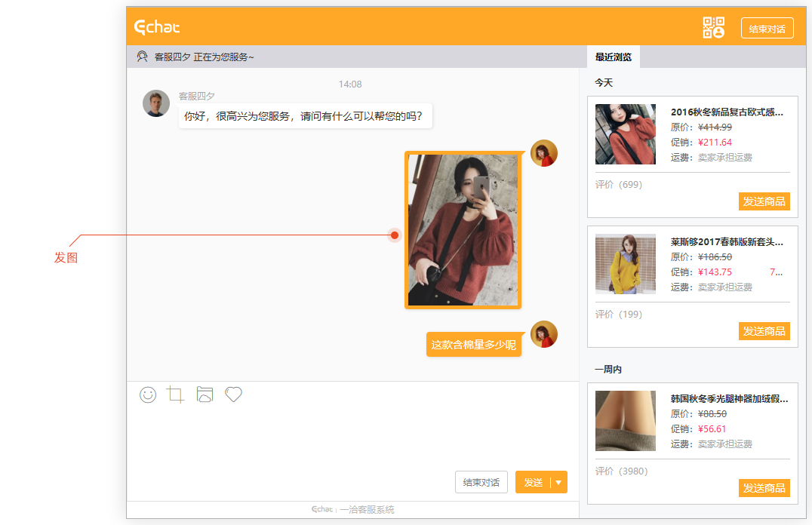Click 结束对话 button beside send button
Screen dimensions: 812x525
pyautogui.click(x=481, y=483)
